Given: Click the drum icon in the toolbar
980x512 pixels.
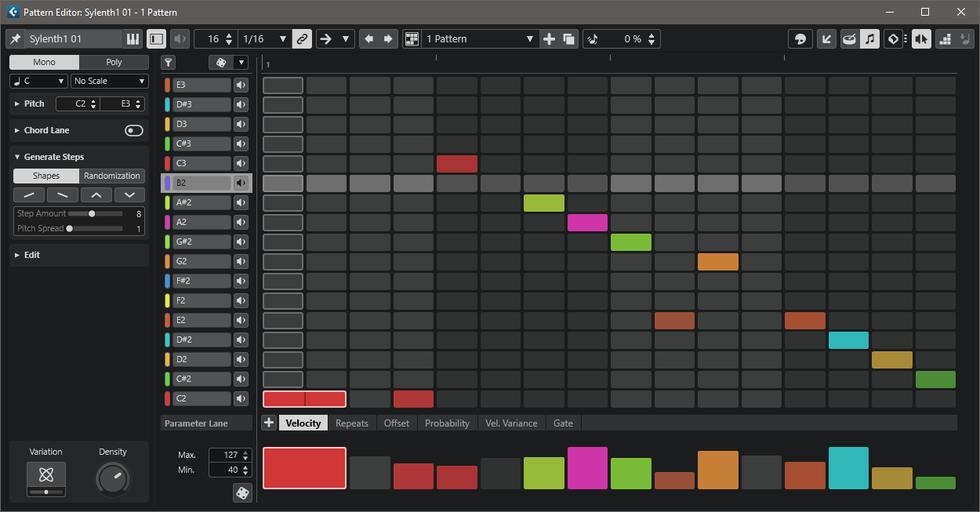Looking at the screenshot, I should coord(848,39).
